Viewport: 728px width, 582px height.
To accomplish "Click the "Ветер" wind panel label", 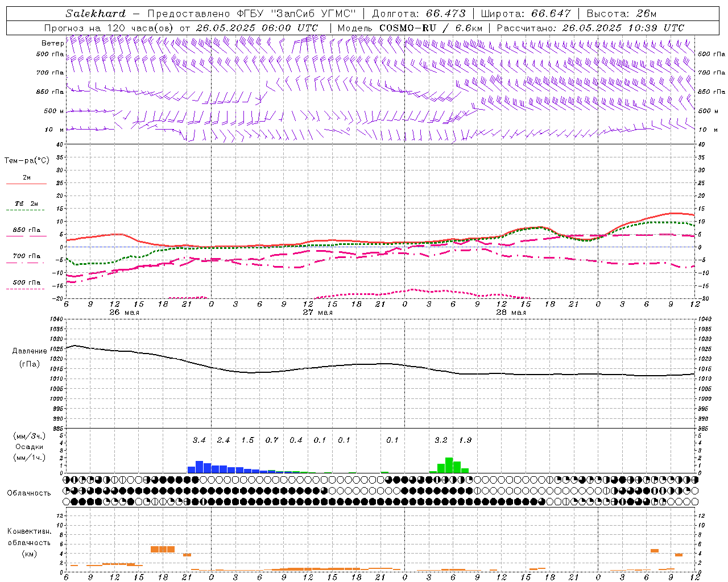I will pyautogui.click(x=52, y=43).
